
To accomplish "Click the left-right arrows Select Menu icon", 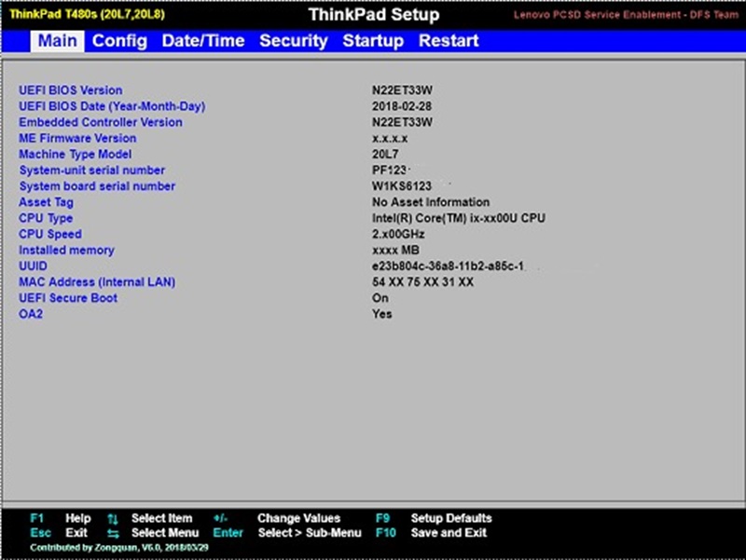I will pos(113,533).
